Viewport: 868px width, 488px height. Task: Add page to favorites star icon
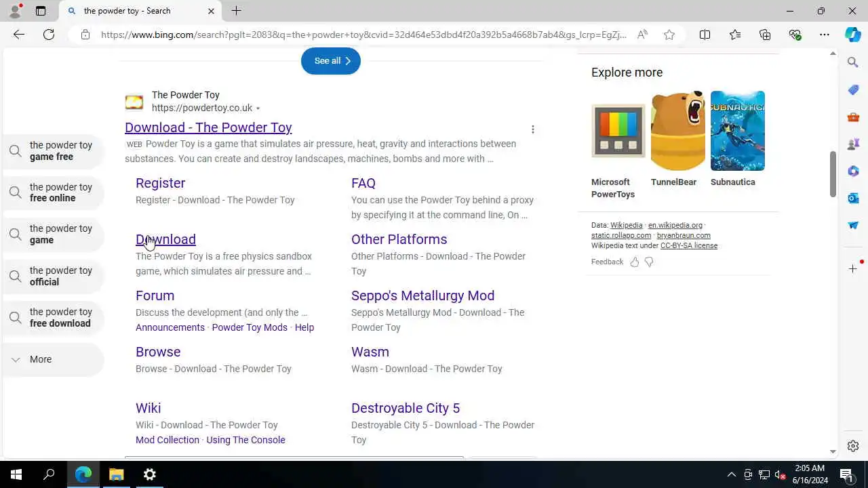(669, 35)
